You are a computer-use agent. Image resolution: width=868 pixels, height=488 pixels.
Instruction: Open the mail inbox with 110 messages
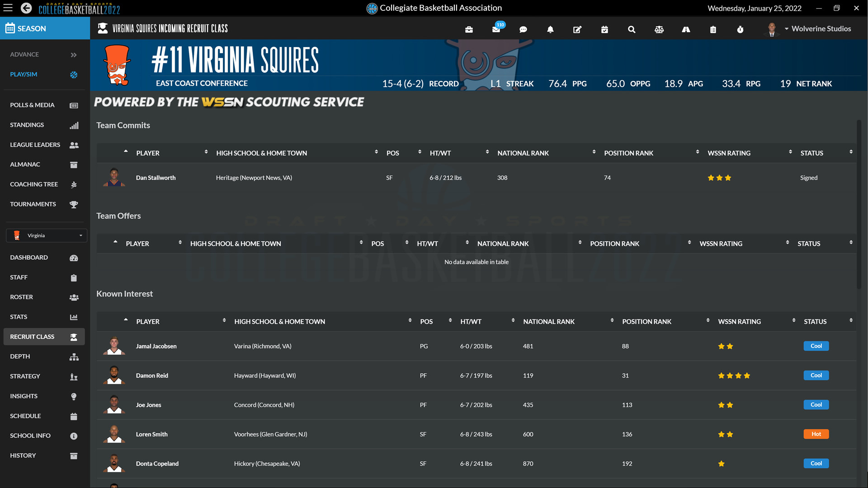(496, 30)
